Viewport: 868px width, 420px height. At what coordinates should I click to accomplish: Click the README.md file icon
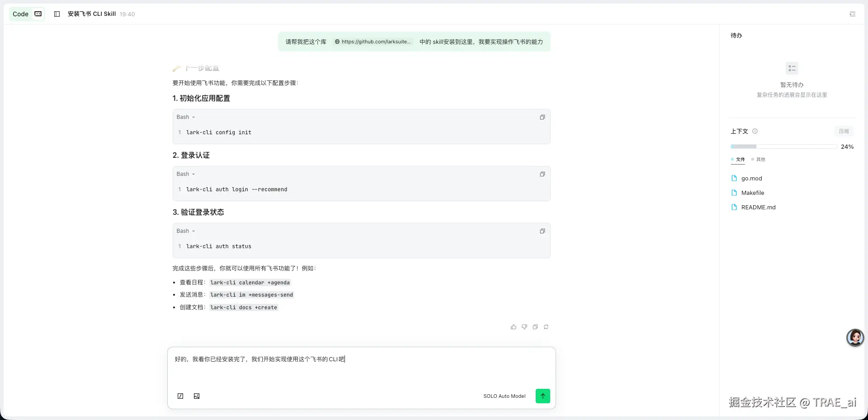click(x=734, y=208)
